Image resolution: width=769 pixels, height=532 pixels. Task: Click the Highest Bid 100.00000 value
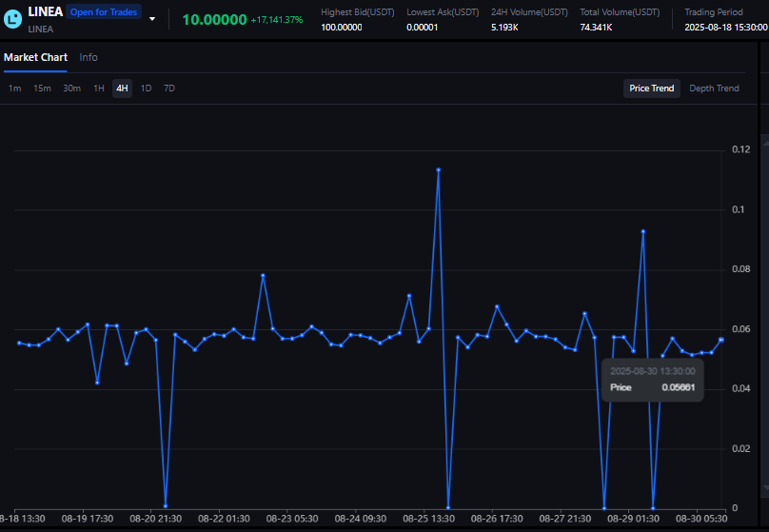[342, 28]
